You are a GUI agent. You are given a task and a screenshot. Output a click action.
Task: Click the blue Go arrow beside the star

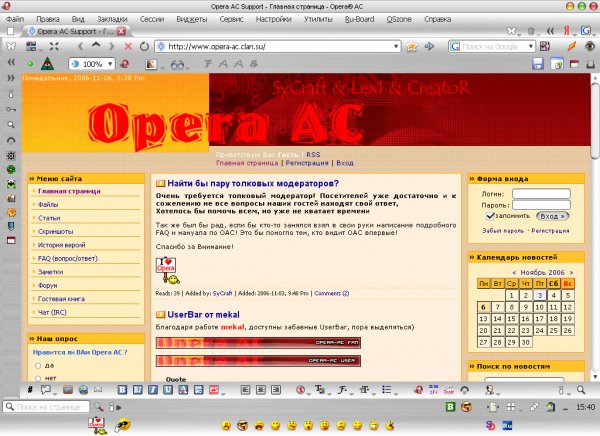point(429,47)
